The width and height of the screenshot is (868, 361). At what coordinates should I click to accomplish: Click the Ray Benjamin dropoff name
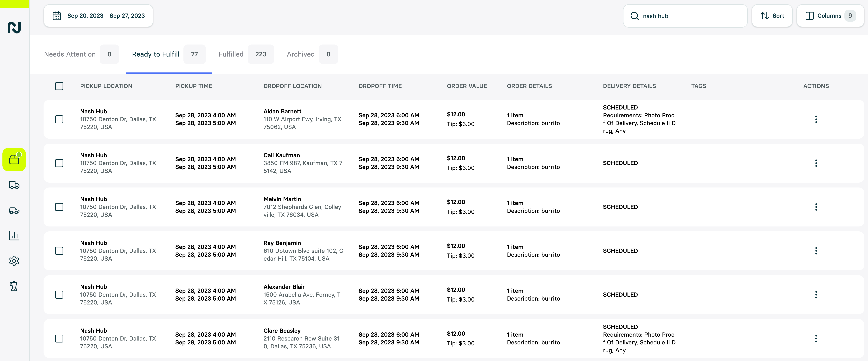click(282, 243)
